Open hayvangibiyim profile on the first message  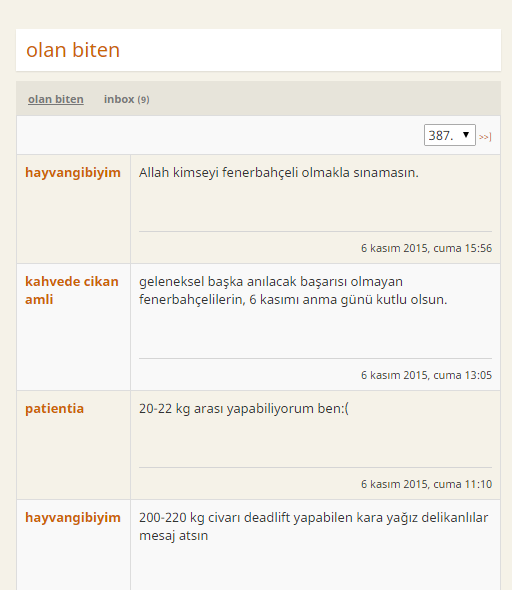tap(73, 173)
